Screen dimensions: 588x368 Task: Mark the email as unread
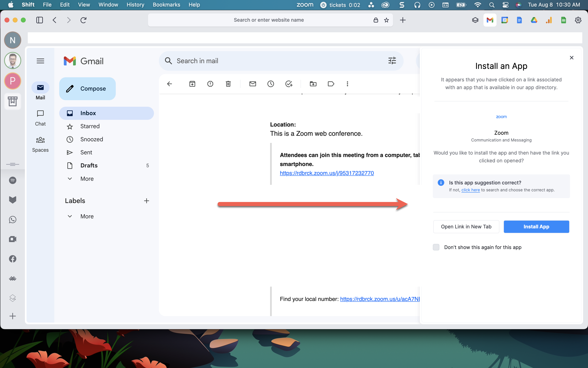tap(253, 84)
